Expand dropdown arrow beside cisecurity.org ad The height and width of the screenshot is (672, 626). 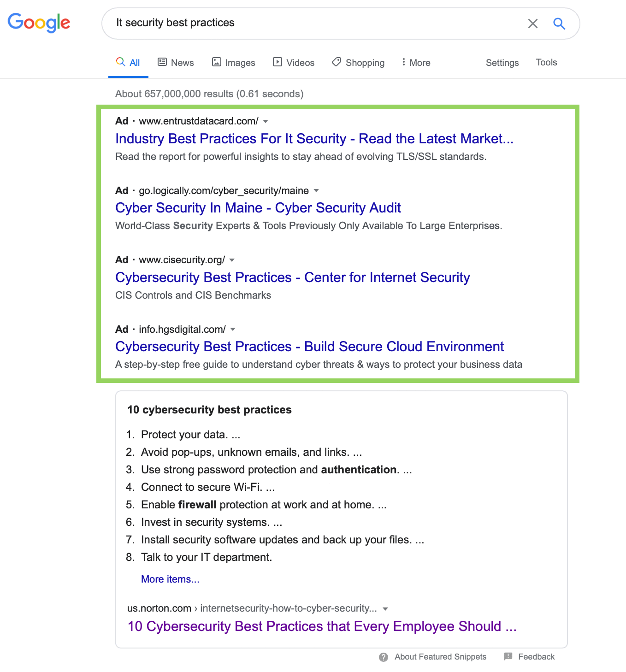[232, 260]
